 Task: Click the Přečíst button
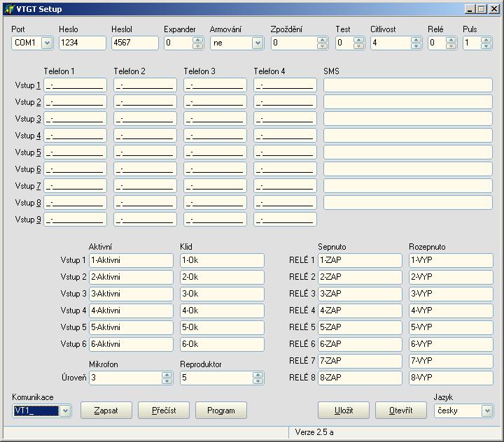pos(164,411)
